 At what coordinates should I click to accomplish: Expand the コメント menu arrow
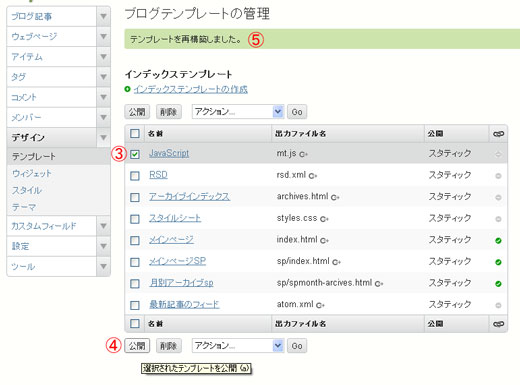pos(103,97)
